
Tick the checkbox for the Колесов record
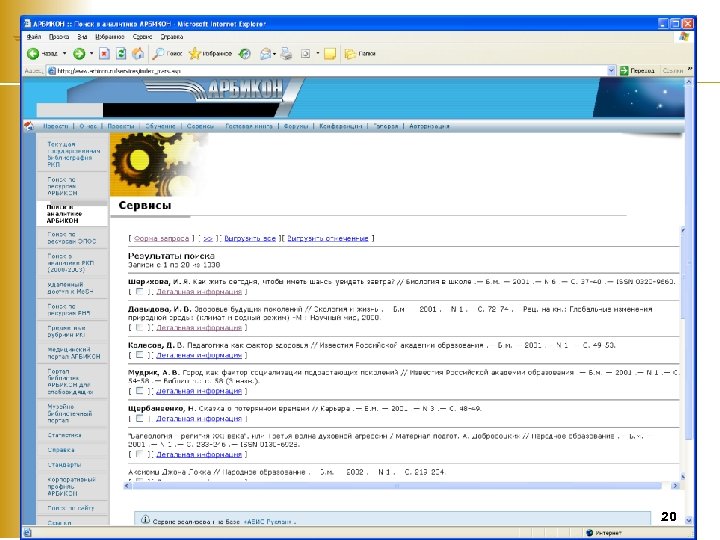(x=140, y=355)
